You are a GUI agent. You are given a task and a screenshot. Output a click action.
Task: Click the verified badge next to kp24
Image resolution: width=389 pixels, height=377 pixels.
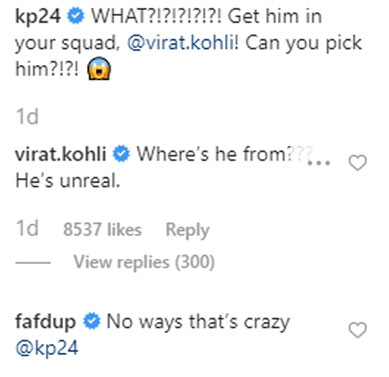tap(76, 16)
